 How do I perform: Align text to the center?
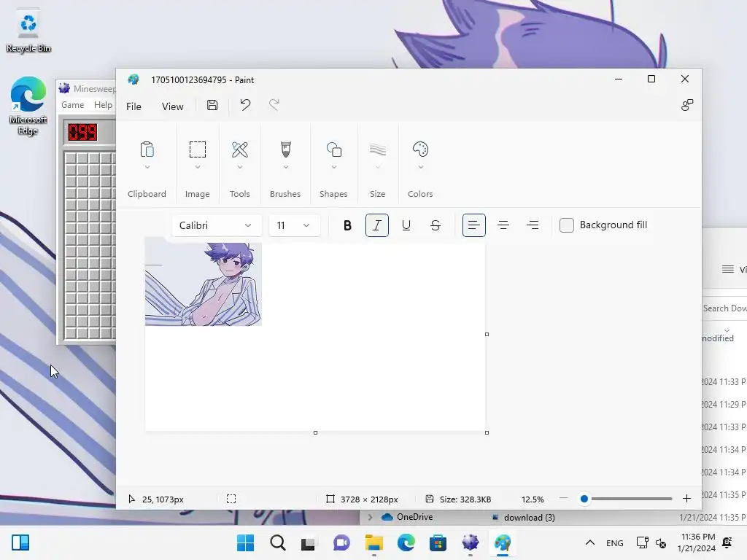click(503, 225)
